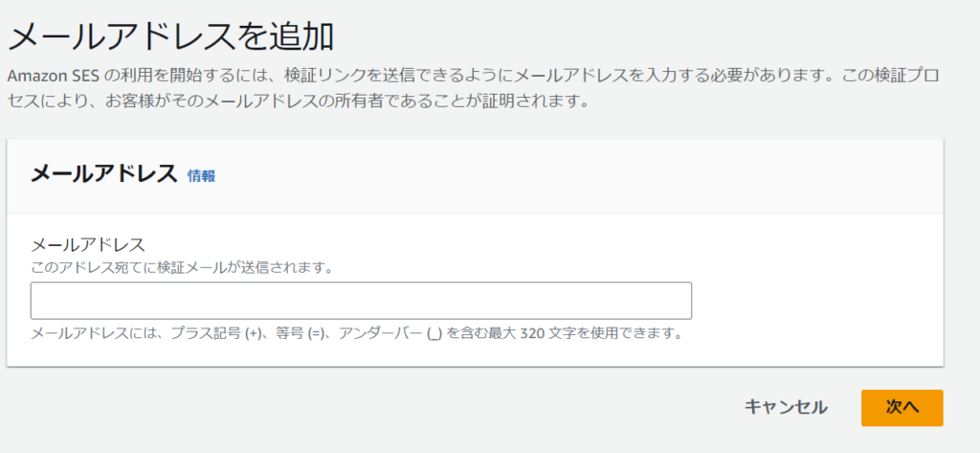Show help via 情報 beside メールアドレス
The height and width of the screenshot is (453, 980).
click(201, 176)
